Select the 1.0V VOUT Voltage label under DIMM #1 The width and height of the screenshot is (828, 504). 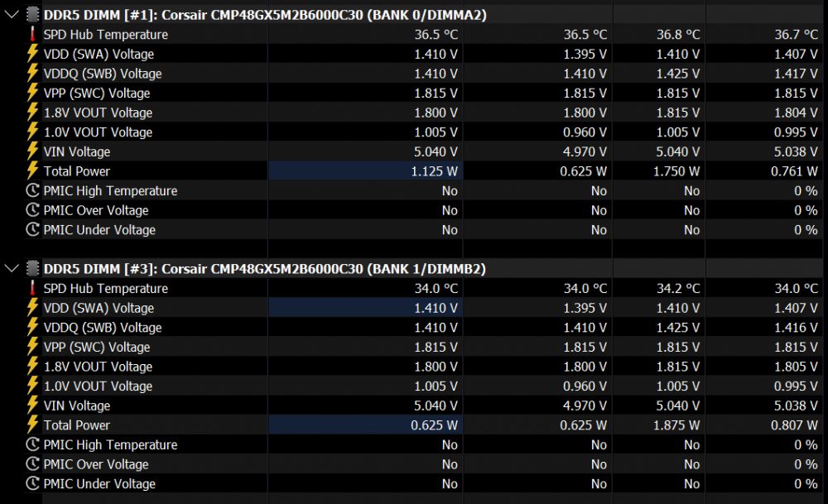[98, 132]
